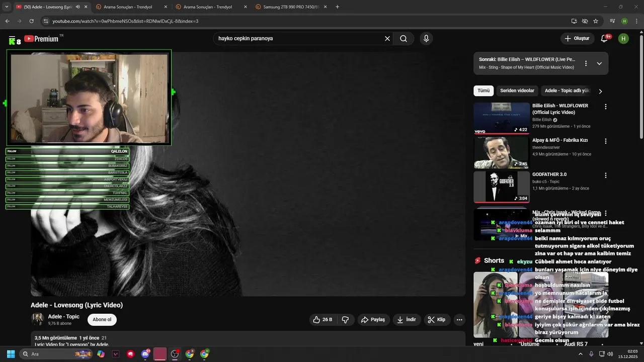
Task: Open the tab search dropdown arrow
Action: coord(7,7)
